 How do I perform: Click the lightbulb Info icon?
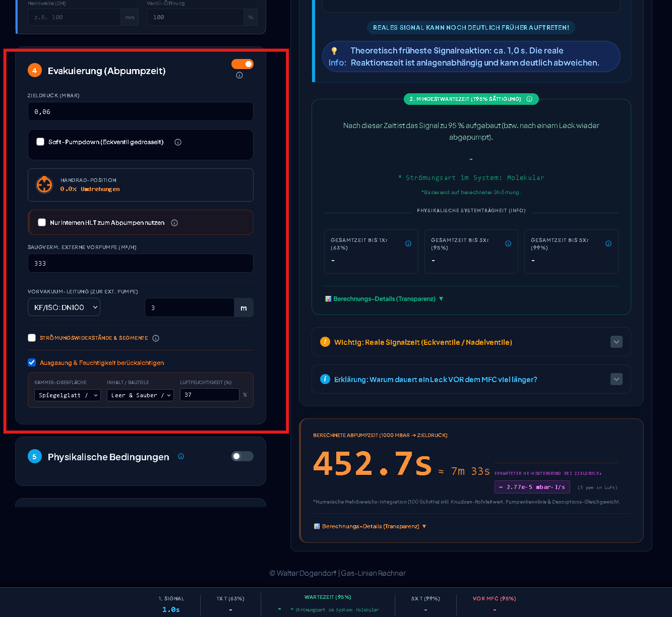tap(334, 51)
